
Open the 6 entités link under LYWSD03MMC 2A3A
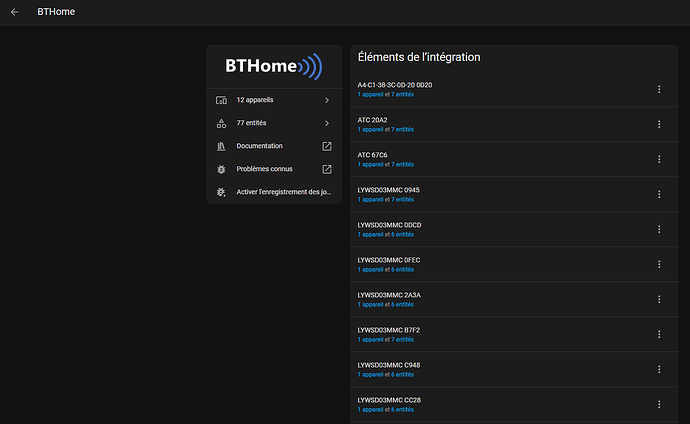(x=403, y=305)
